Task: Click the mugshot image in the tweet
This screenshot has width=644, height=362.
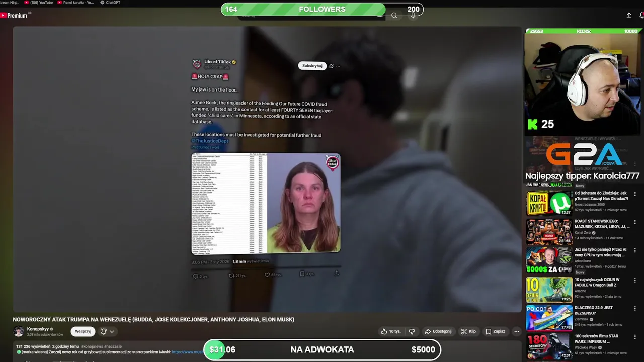Action: click(303, 204)
